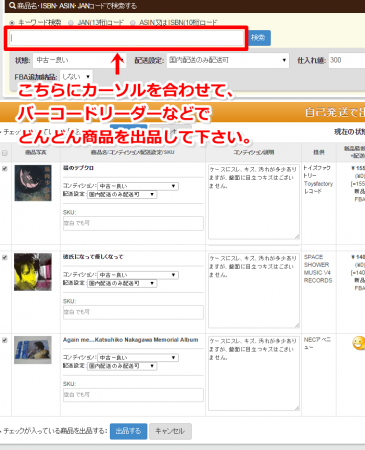
Task: Open the Again me...Katsuhiko Nakagawa Memorial Album link
Action: (x=131, y=340)
